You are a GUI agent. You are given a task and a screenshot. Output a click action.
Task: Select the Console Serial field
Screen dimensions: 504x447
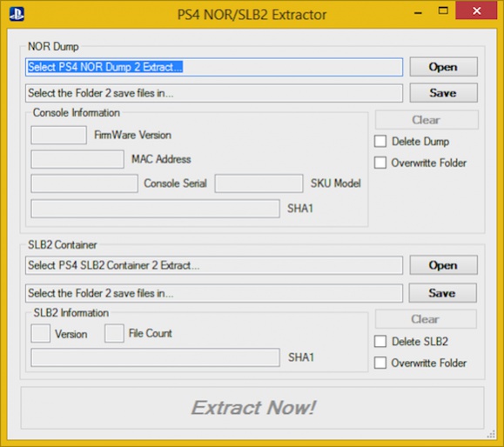84,183
